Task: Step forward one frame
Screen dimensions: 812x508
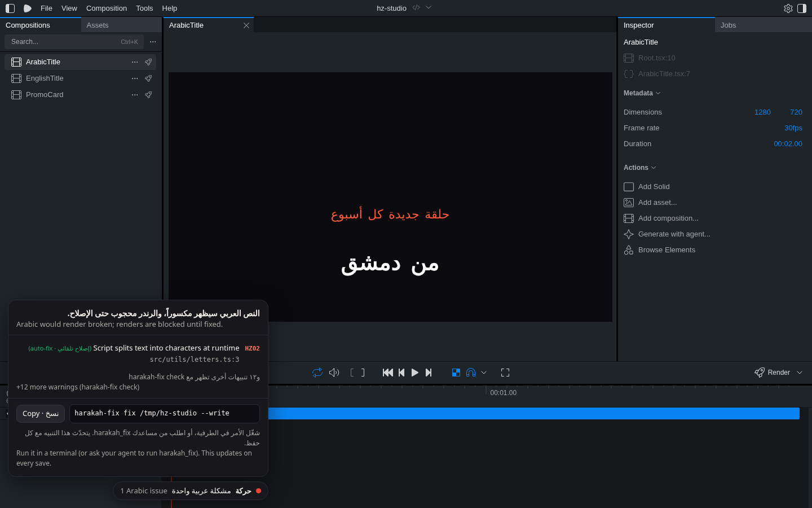Action: click(429, 373)
